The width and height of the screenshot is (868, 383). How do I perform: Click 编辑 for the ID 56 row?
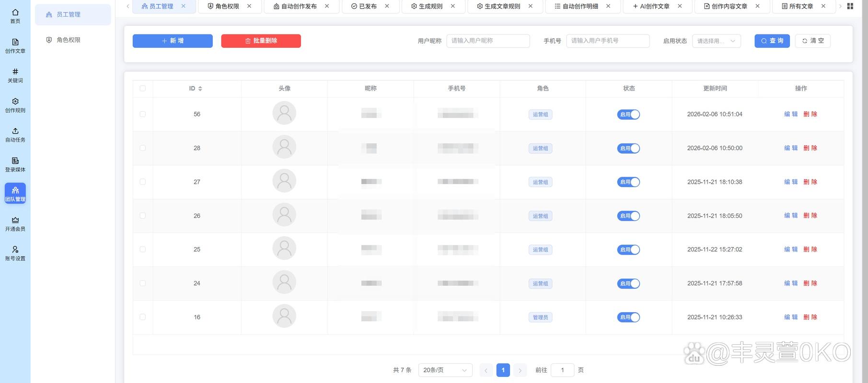point(791,114)
